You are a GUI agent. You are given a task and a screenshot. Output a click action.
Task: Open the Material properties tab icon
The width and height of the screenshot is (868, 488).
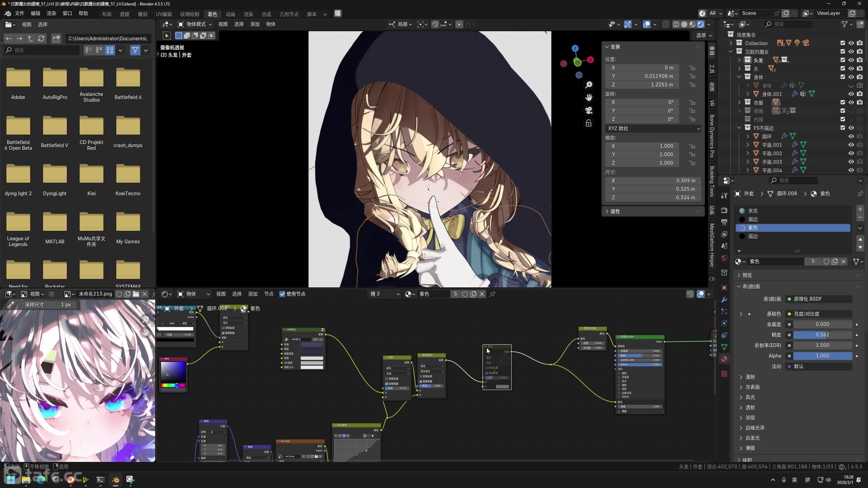pos(724,359)
